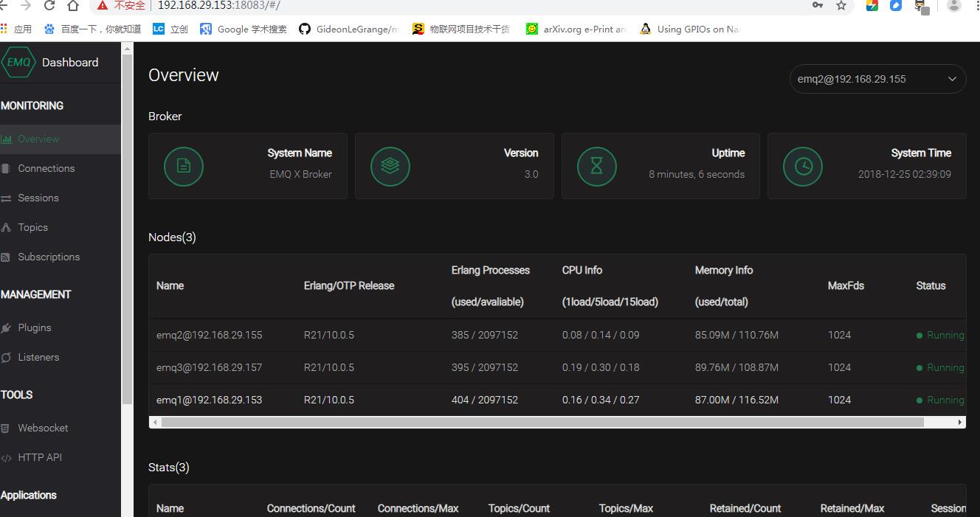Image resolution: width=980 pixels, height=517 pixels.
Task: Click the Listeners sidebar icon
Action: [6, 358]
